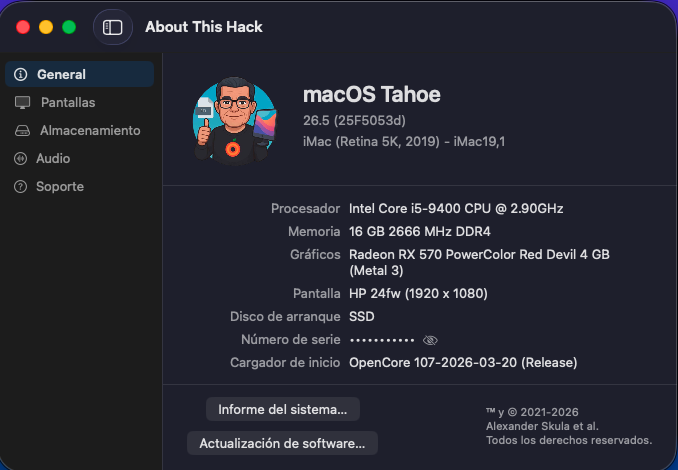Click the HP 24fw display value
This screenshot has width=678, height=470.
coord(418,294)
